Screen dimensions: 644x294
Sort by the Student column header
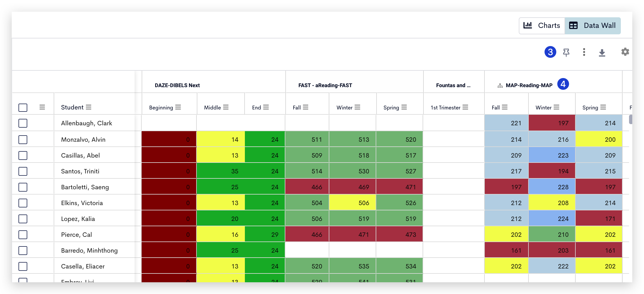pos(72,107)
